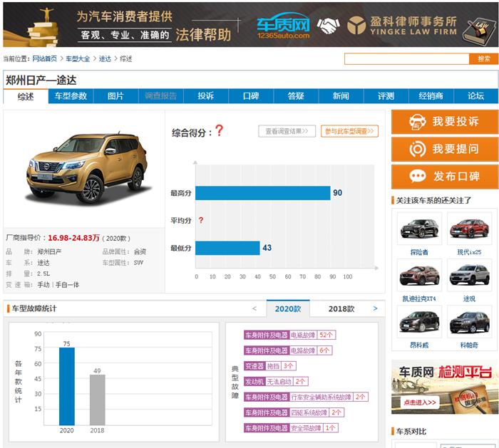Click the 盈科律师事务所 logo in banner
Viewport: 499px width, 448px height.
coord(402,26)
